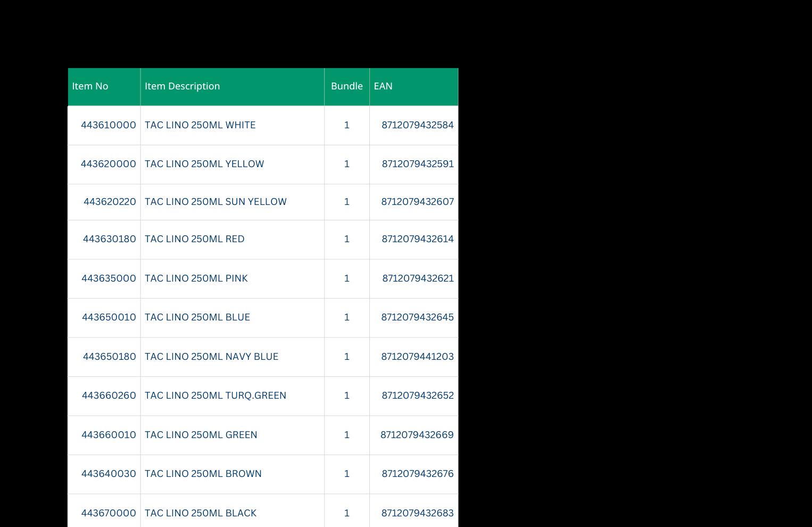
Task: Click the Bundle column header
Action: [x=347, y=86]
